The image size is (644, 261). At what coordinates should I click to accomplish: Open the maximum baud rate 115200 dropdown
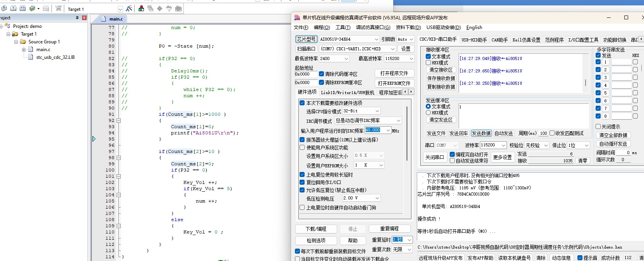coord(411,58)
